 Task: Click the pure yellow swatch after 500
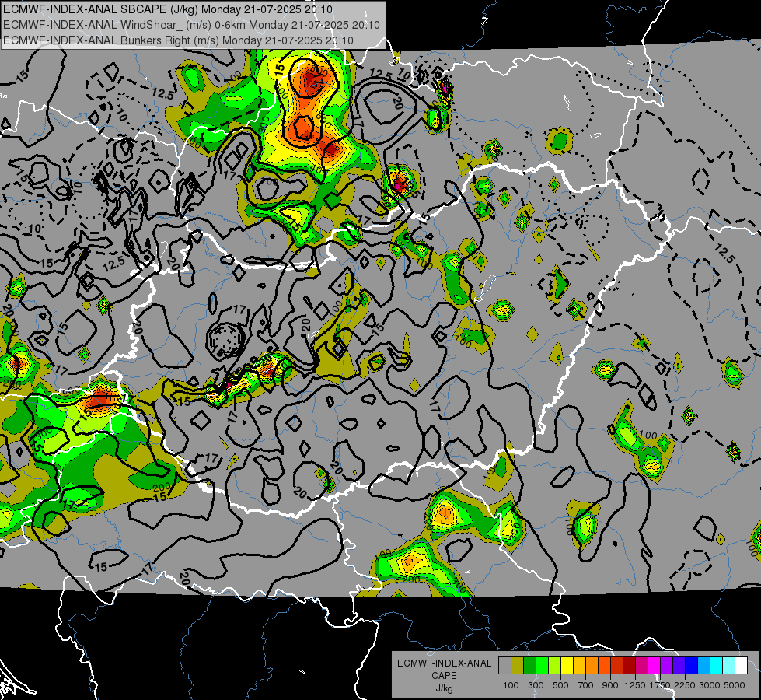pyautogui.click(x=567, y=666)
